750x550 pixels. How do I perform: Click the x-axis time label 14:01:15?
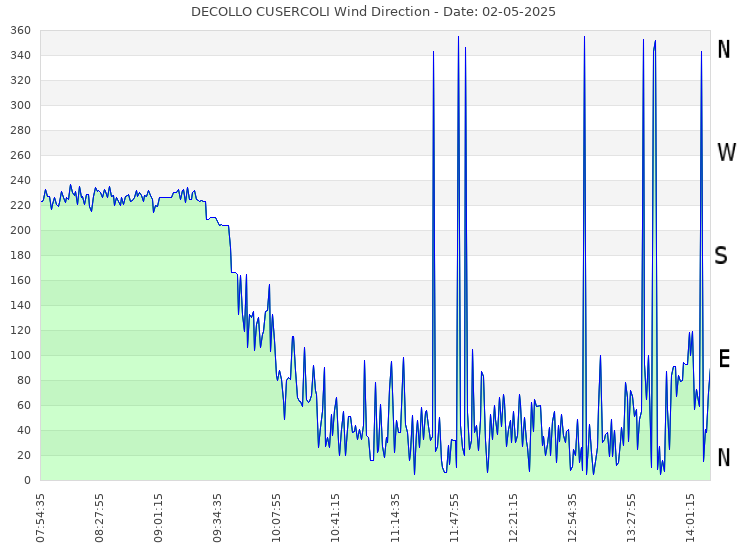pyautogui.click(x=691, y=518)
